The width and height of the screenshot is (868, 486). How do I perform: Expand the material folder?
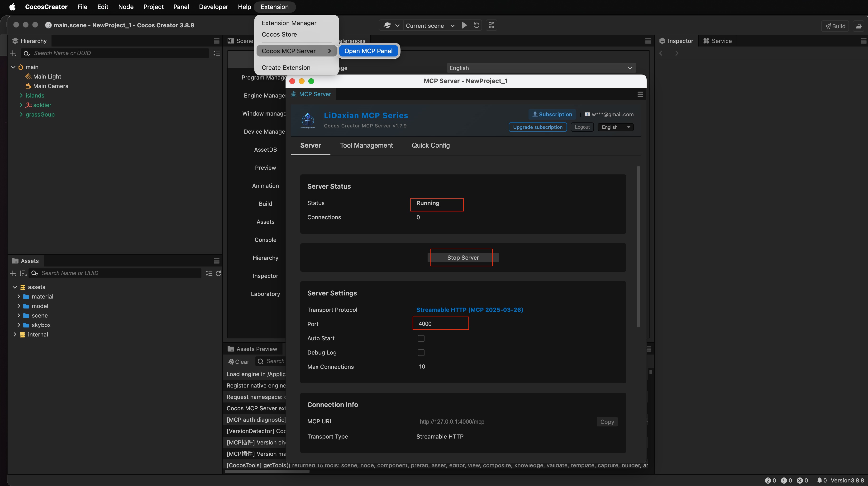click(19, 297)
